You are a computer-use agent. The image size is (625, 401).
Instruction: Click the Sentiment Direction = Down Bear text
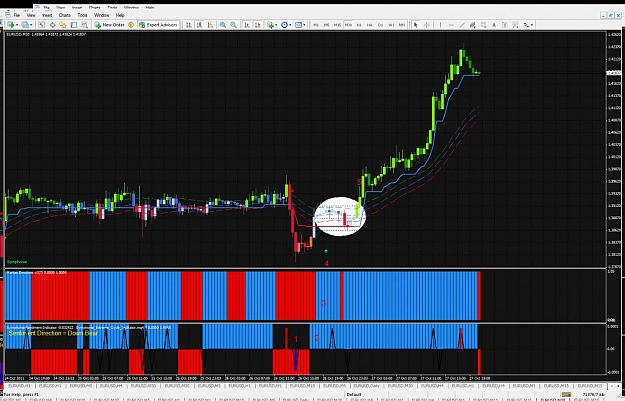(53, 333)
